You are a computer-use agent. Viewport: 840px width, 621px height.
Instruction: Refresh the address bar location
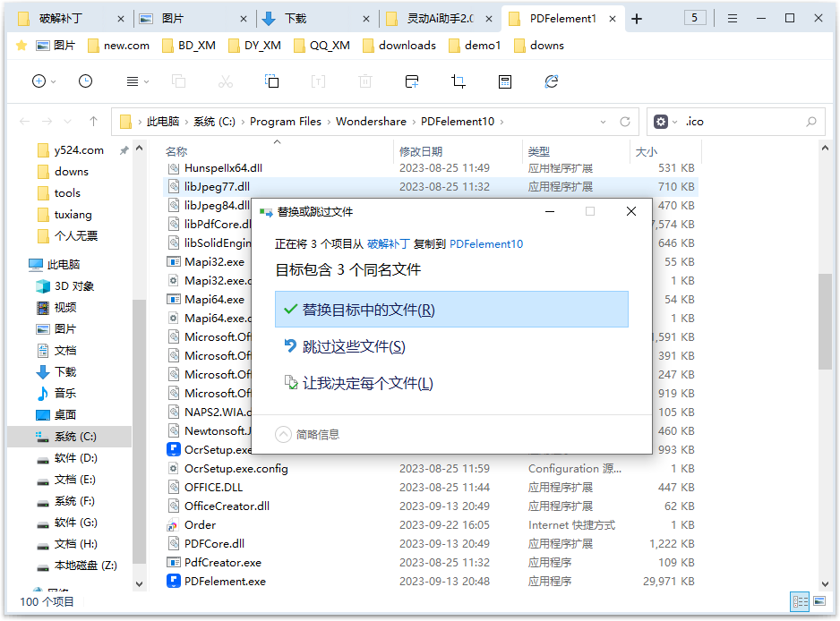click(x=625, y=122)
